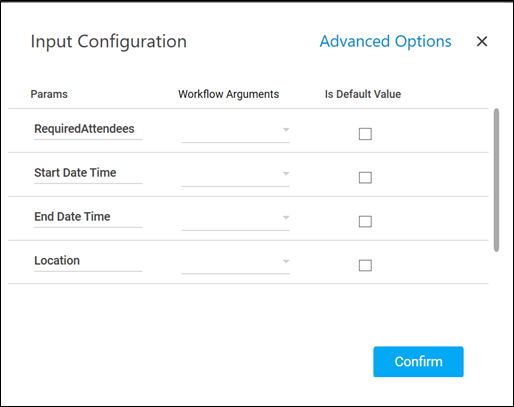Open the Location workflow argument dropdown
Screen dimensions: 514x407
(x=235, y=262)
